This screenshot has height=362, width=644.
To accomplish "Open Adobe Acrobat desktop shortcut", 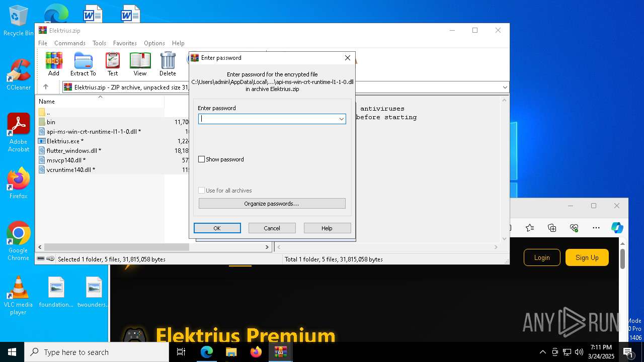I will 19,133.
